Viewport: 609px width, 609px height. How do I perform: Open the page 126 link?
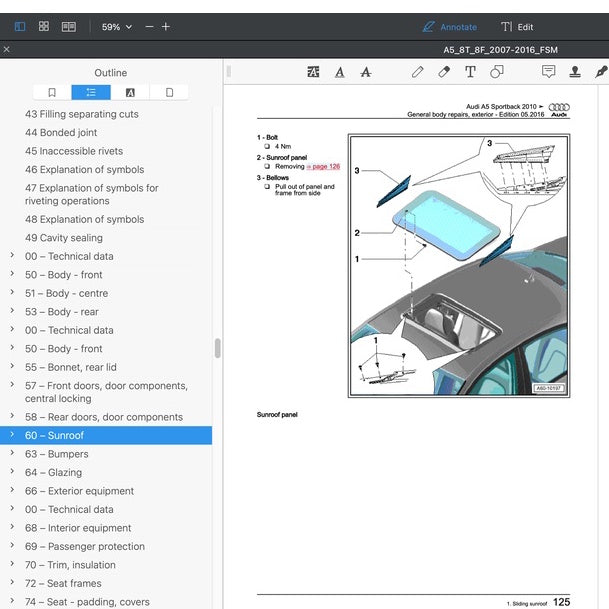tap(323, 167)
